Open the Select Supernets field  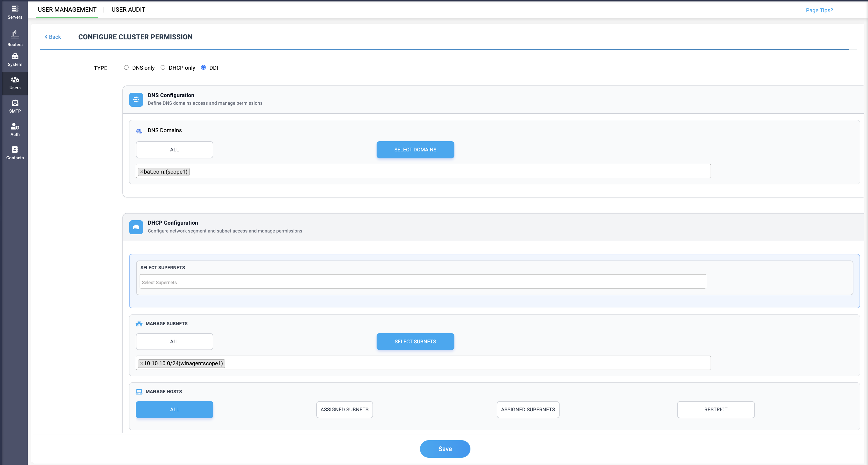(x=423, y=282)
